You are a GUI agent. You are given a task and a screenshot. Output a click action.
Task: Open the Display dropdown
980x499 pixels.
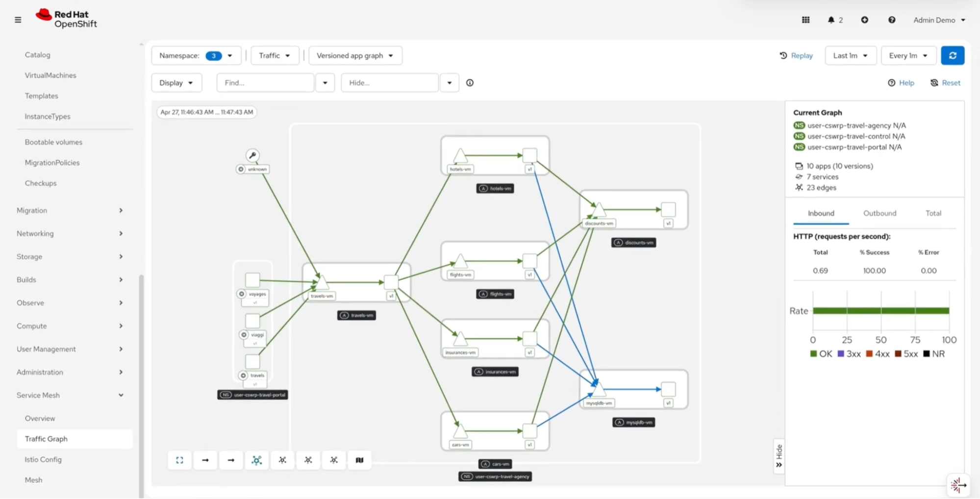pyautogui.click(x=176, y=83)
